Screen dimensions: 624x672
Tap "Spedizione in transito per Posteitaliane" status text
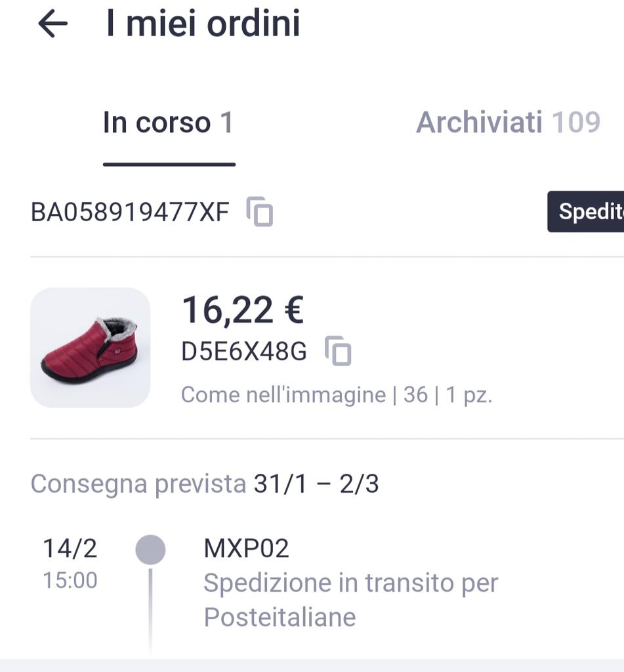pyautogui.click(x=350, y=599)
